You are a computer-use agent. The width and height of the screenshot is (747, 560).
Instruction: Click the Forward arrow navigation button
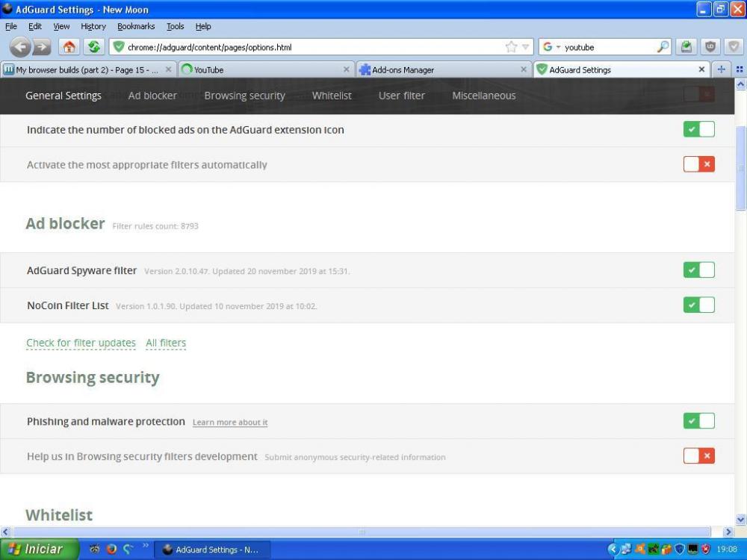point(41,46)
